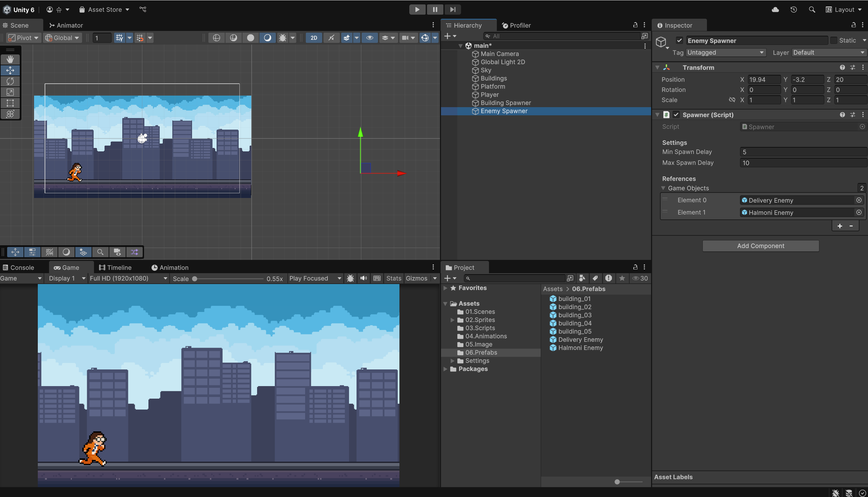The height and width of the screenshot is (497, 868).
Task: Toggle the Static checkbox
Action: (834, 40)
